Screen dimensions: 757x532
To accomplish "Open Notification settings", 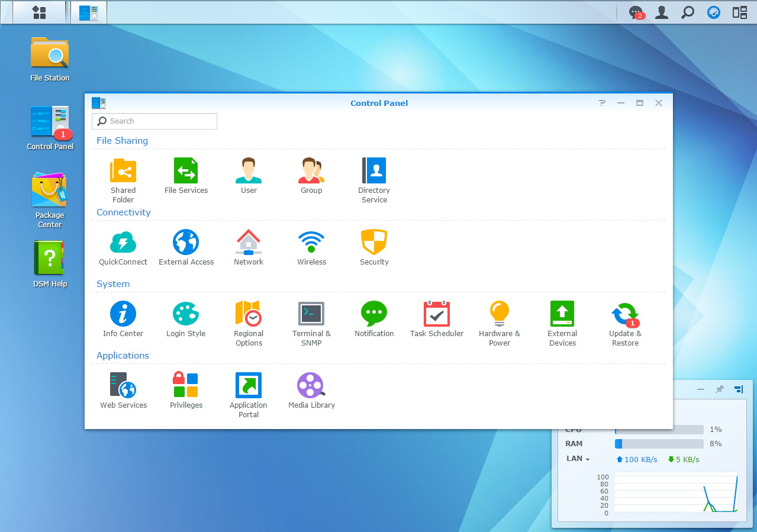I will tap(374, 314).
